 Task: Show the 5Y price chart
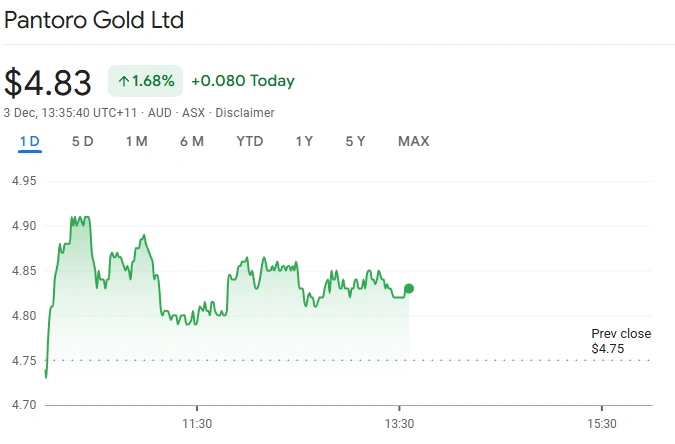coord(355,141)
